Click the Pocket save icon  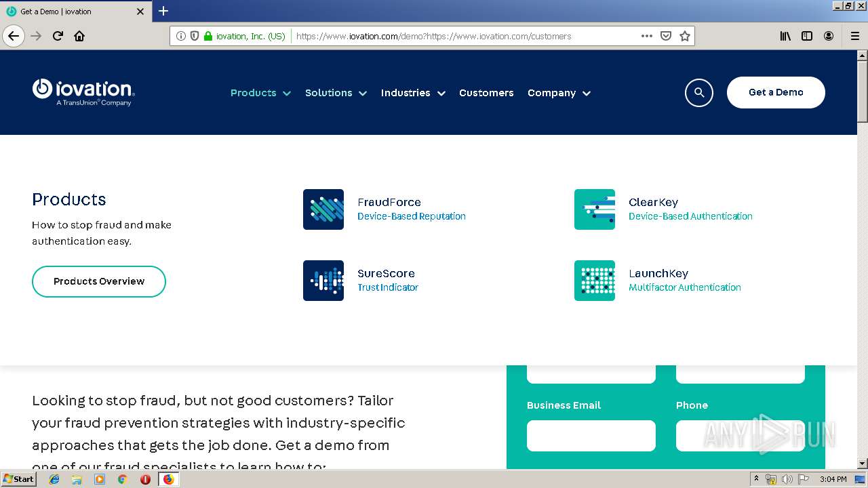pyautogui.click(x=666, y=36)
